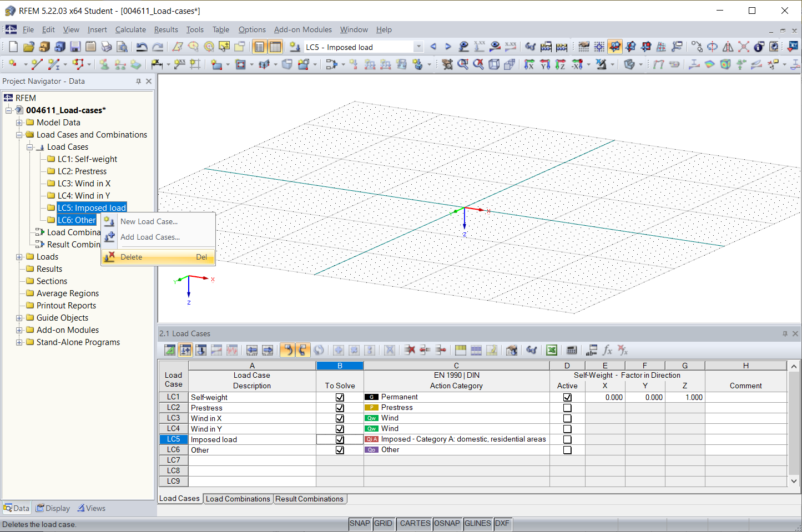This screenshot has width=802, height=532.
Task: Click the Permanent action category swatch in LC1
Action: (x=372, y=397)
